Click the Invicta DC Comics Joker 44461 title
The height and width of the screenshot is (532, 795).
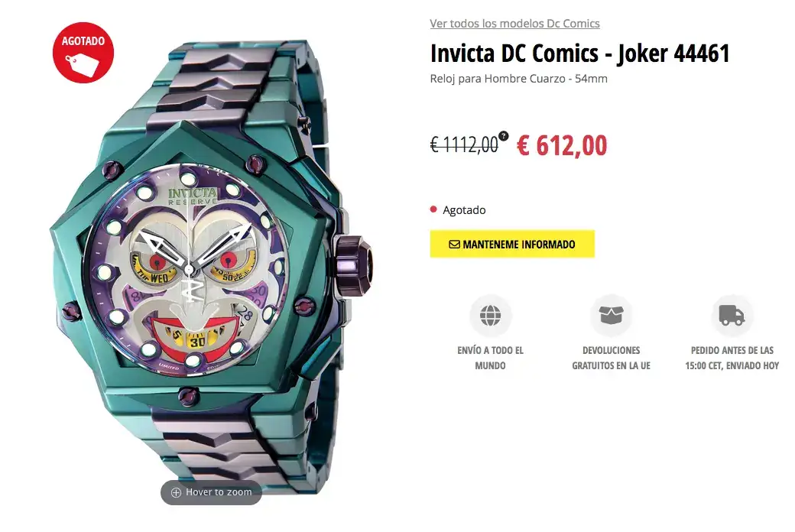[x=579, y=54]
